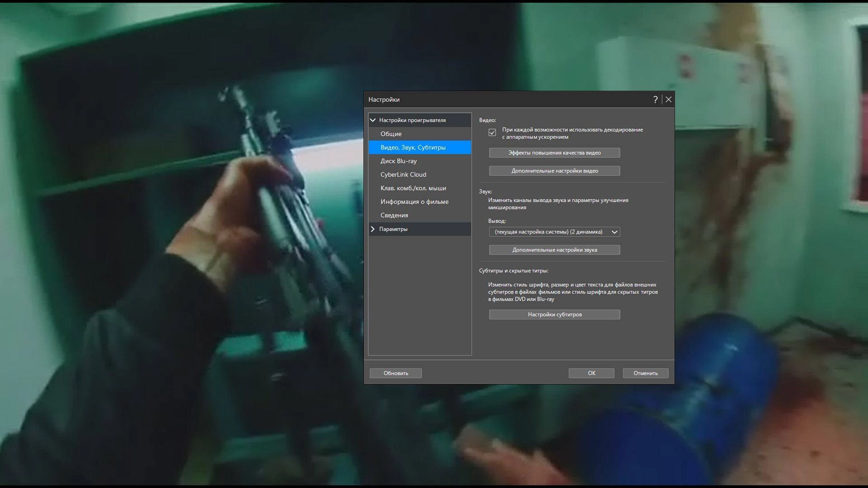
Task: Click Дополнительные настройки видео button
Action: click(x=554, y=171)
